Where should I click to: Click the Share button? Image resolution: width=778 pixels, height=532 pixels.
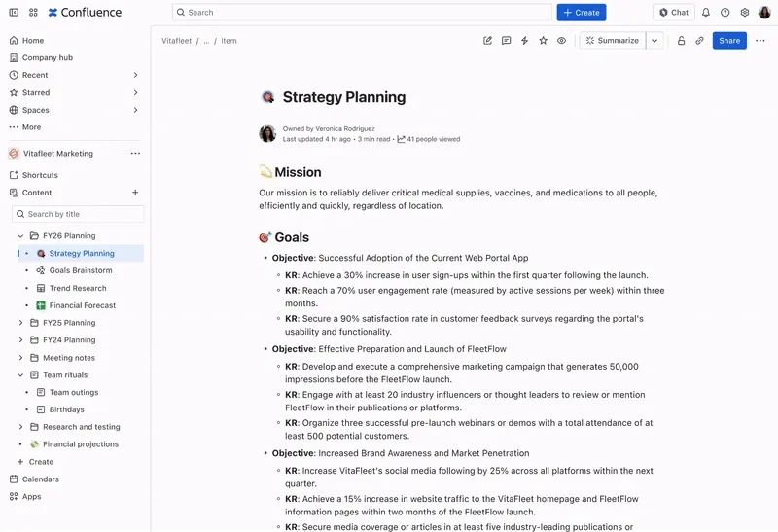(x=729, y=41)
